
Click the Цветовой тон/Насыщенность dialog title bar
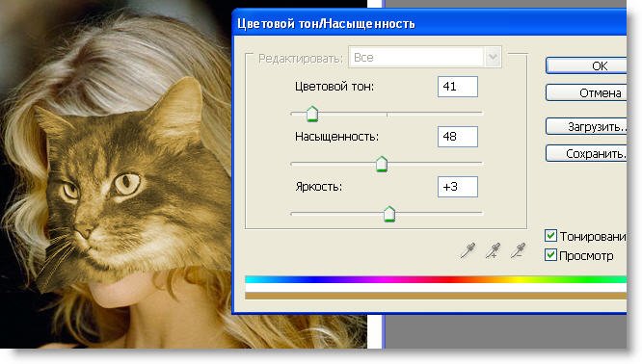430,23
